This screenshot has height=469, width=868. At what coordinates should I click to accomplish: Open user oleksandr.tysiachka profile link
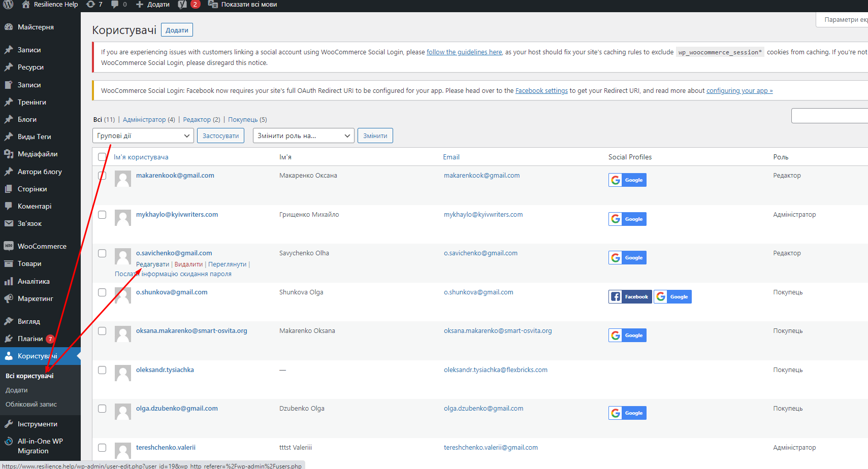(165, 370)
